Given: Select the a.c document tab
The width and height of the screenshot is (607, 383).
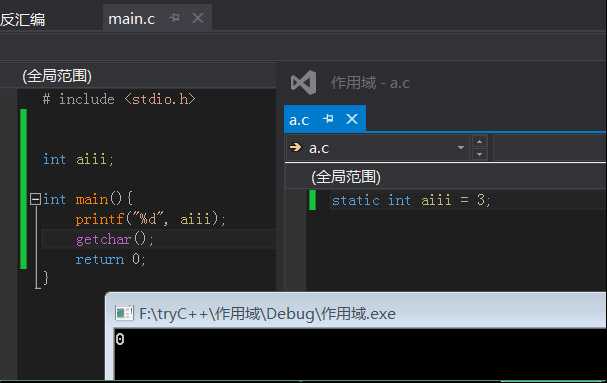Looking at the screenshot, I should point(299,120).
